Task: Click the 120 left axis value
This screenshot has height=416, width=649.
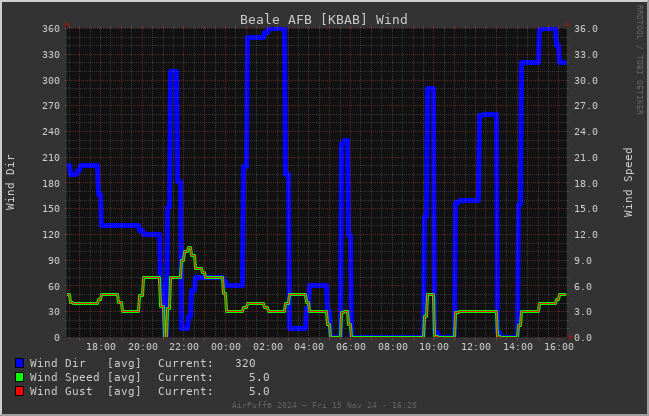Action: [x=51, y=235]
